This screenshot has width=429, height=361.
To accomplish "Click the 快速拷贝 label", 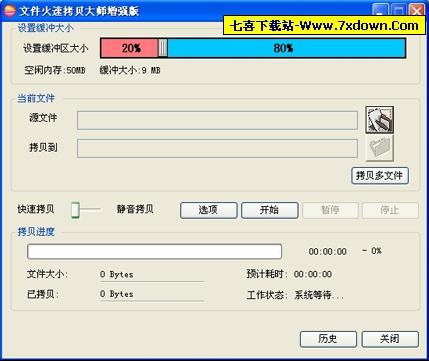I will pos(36,209).
